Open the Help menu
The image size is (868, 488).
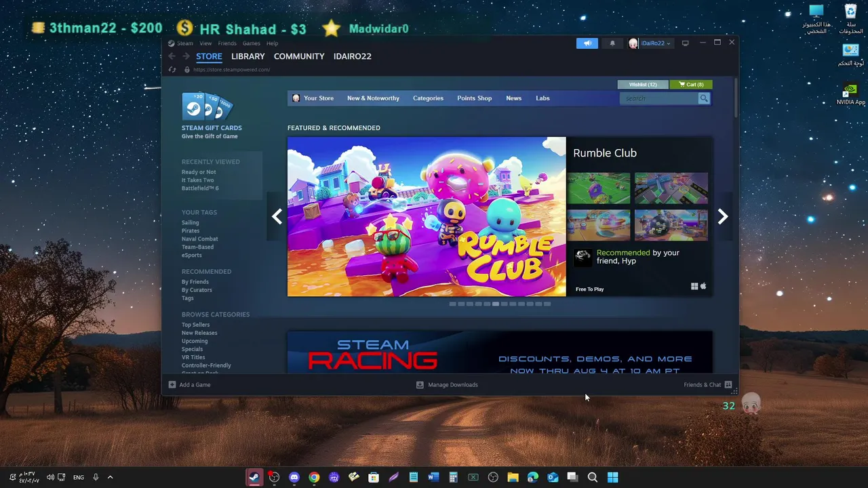click(x=272, y=43)
